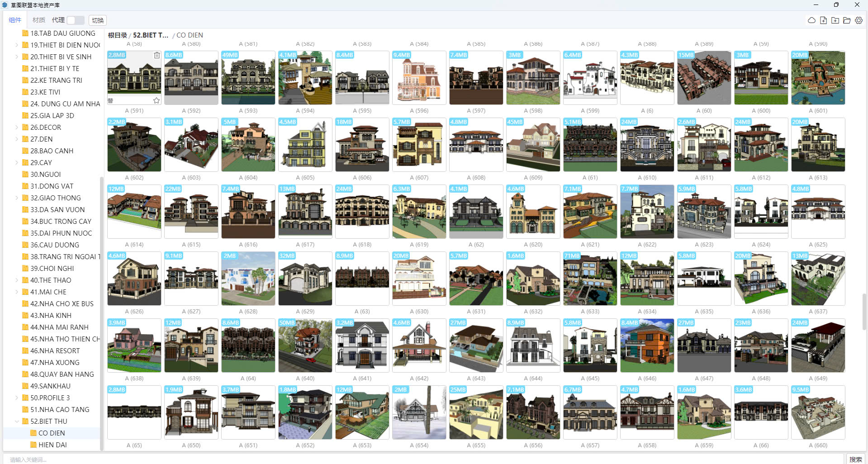
Task: Click the 搜索 search button
Action: point(855,459)
